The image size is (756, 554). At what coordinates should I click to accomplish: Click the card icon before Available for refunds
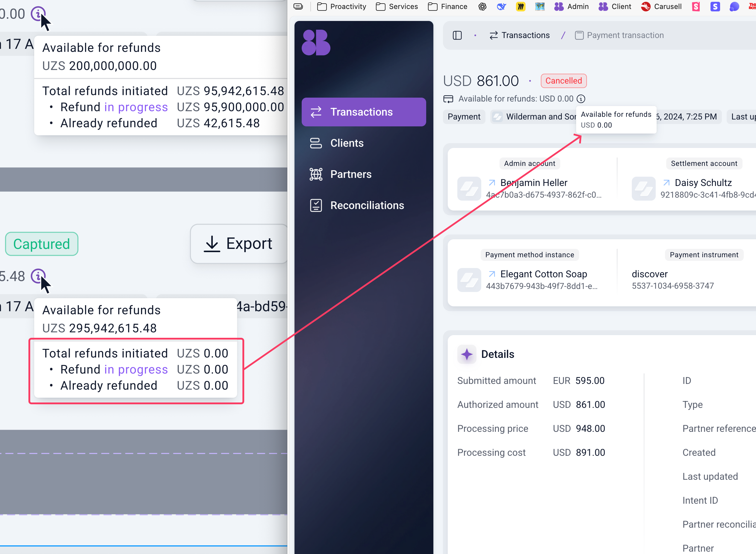448,99
